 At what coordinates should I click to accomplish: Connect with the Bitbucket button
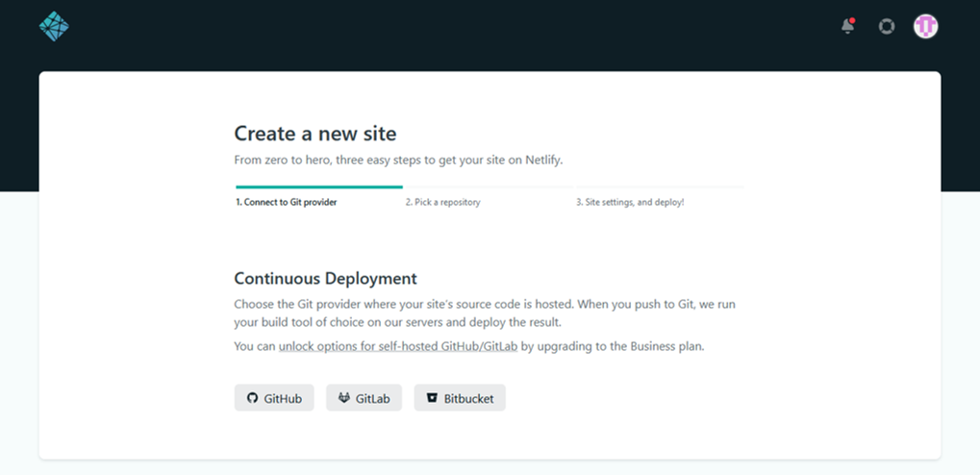coord(460,397)
